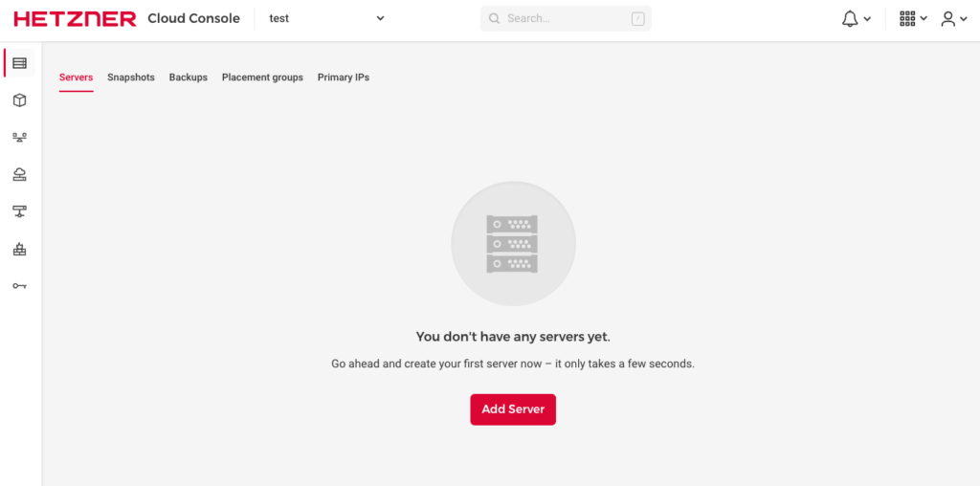The image size is (980, 486).
Task: Open Security via the key icon
Action: (x=19, y=286)
